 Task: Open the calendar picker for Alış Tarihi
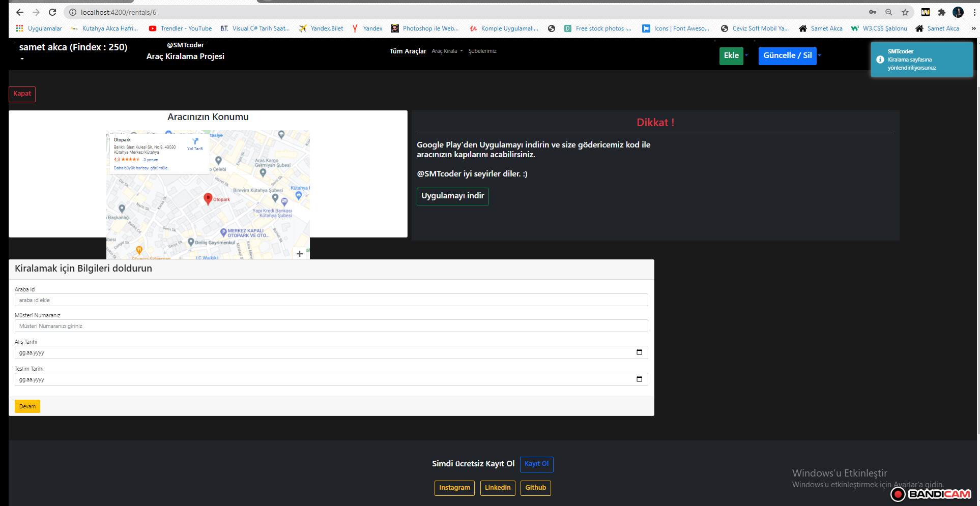[x=639, y=352]
